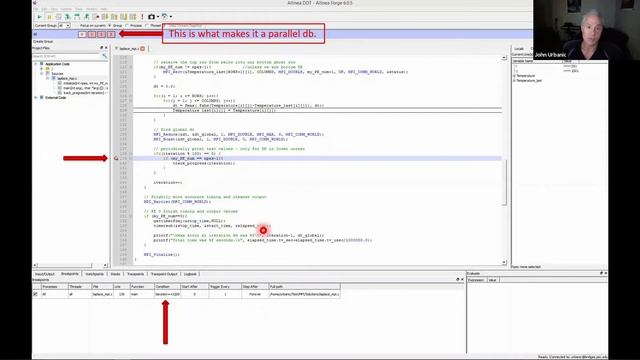Open the Stacks tab
The width and height of the screenshot is (640, 360).
tap(116, 274)
